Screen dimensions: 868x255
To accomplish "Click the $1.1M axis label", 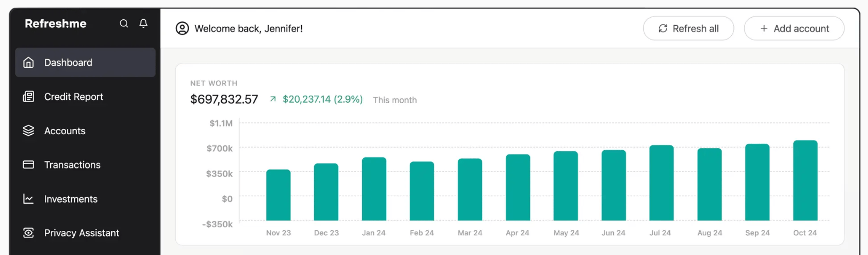I will coord(221,123).
